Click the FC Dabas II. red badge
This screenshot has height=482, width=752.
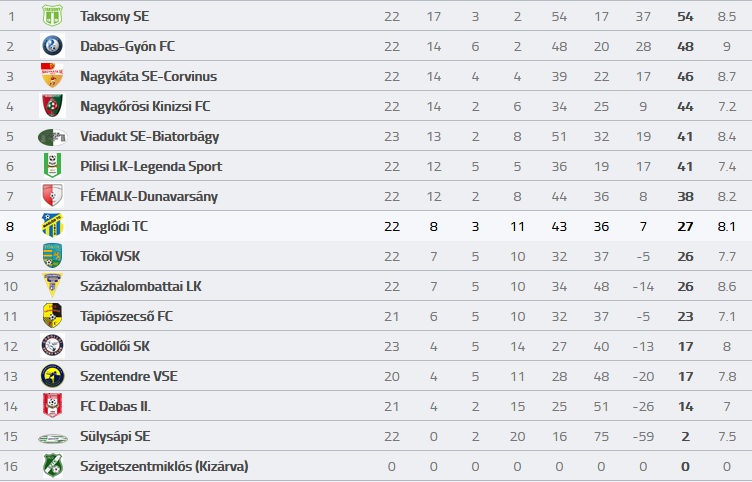pos(52,406)
